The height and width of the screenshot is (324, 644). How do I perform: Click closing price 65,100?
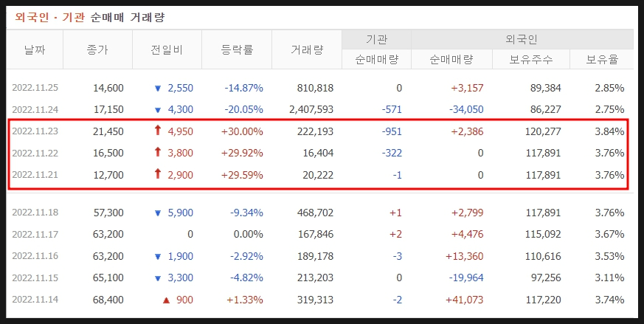[x=108, y=278]
